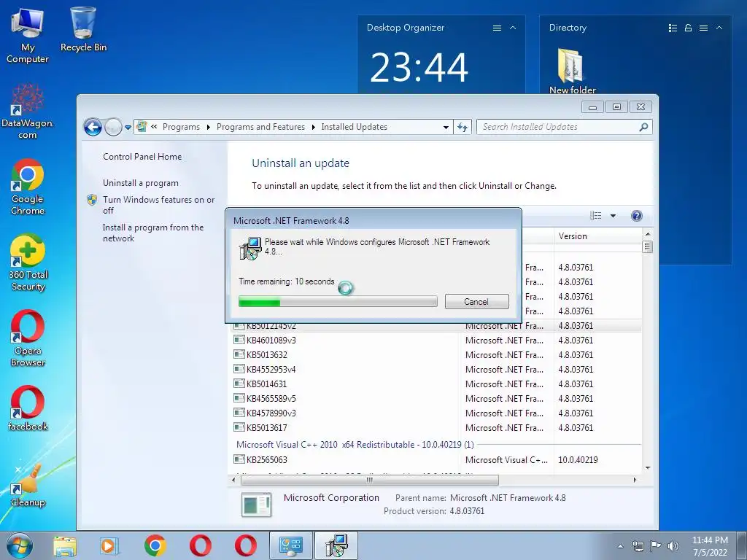This screenshot has height=560, width=747.
Task: Open Turn Windows features on or off
Action: pyautogui.click(x=158, y=205)
